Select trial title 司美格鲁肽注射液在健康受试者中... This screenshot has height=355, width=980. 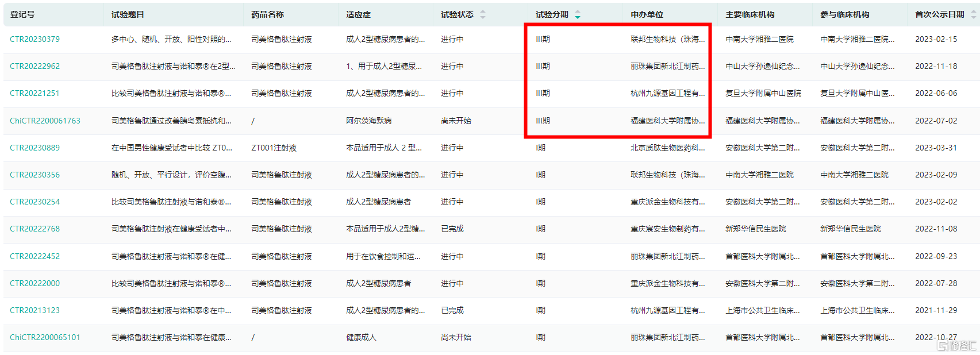[x=171, y=229]
